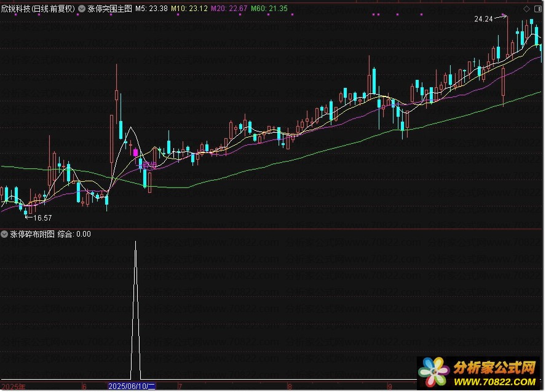Click the 24.24 highest price label

pos(483,19)
